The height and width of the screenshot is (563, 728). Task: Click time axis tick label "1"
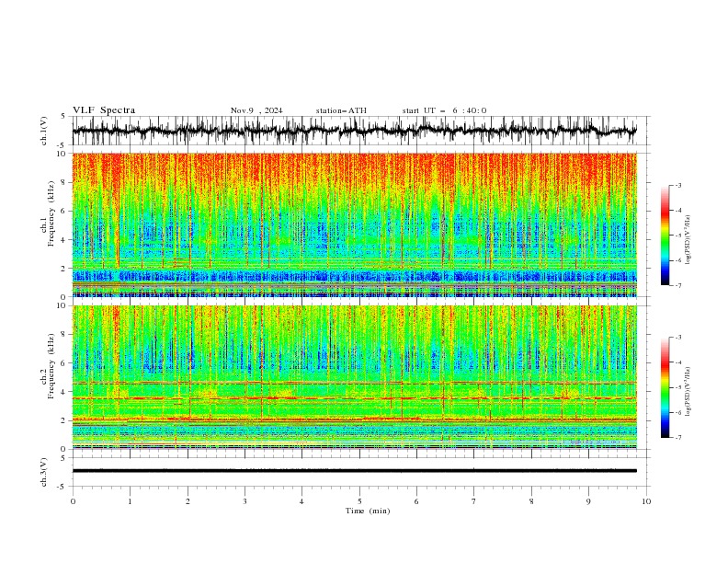[130, 501]
